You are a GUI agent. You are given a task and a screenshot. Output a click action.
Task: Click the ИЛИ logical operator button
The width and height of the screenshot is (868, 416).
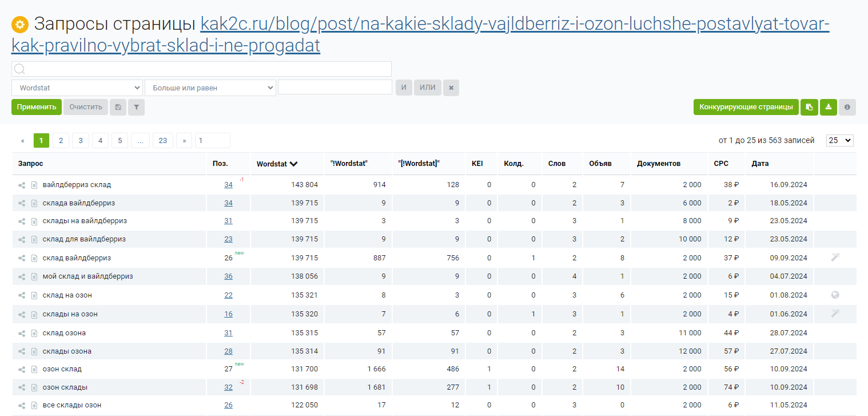point(428,88)
